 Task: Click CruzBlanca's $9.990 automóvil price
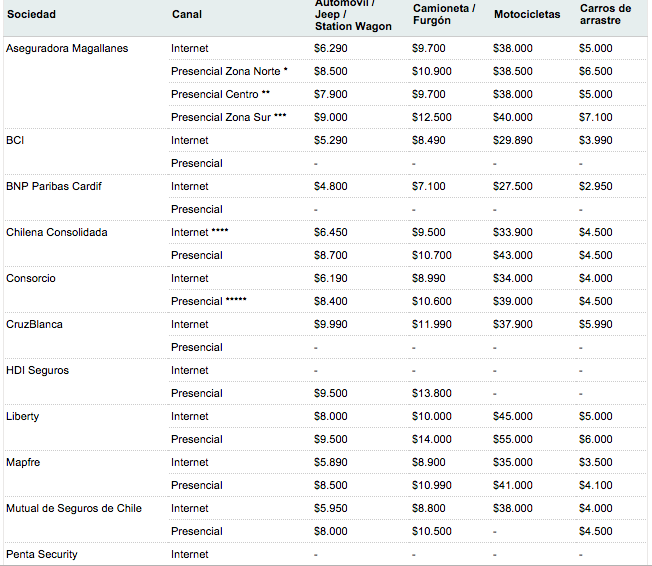(x=331, y=324)
